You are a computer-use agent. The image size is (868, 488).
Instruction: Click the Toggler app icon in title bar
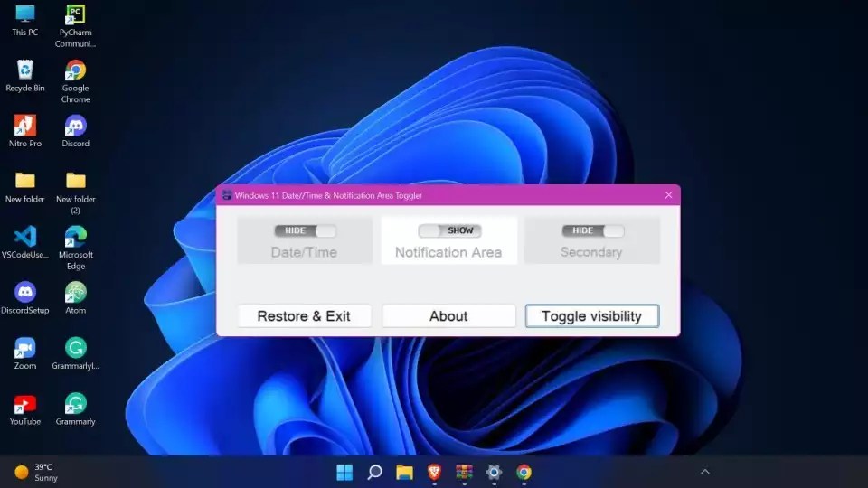[226, 195]
